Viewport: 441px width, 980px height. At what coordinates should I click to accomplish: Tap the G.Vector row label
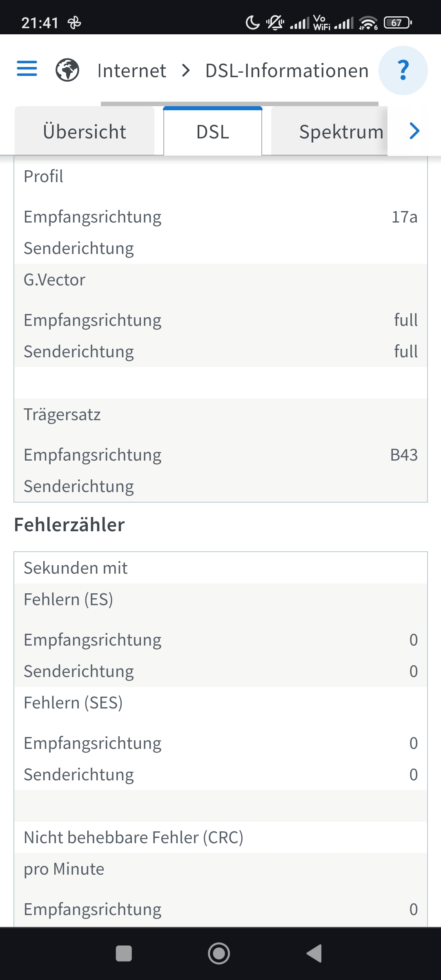tap(55, 280)
